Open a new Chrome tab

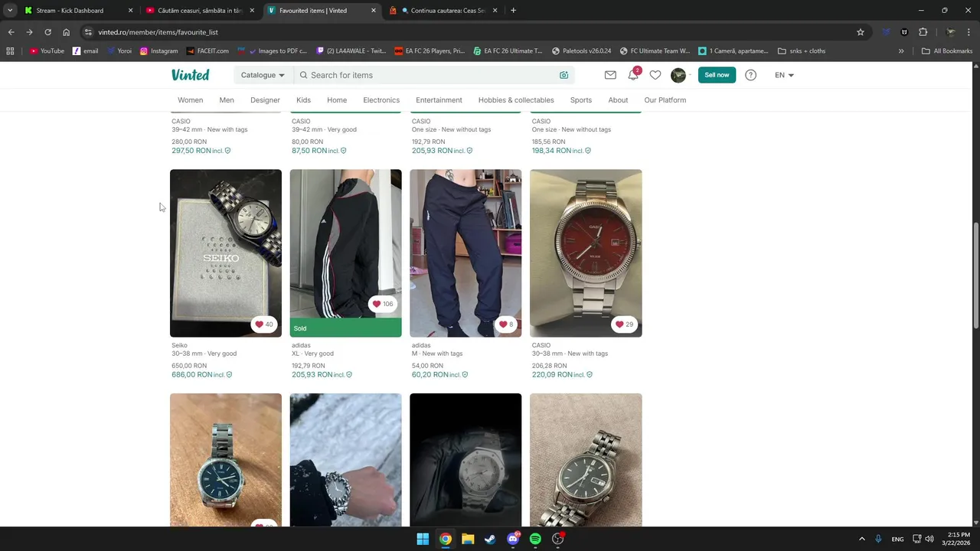point(513,11)
